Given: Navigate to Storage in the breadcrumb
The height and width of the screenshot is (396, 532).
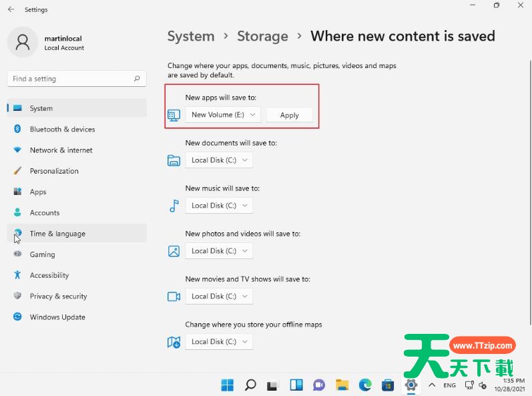Looking at the screenshot, I should (262, 36).
